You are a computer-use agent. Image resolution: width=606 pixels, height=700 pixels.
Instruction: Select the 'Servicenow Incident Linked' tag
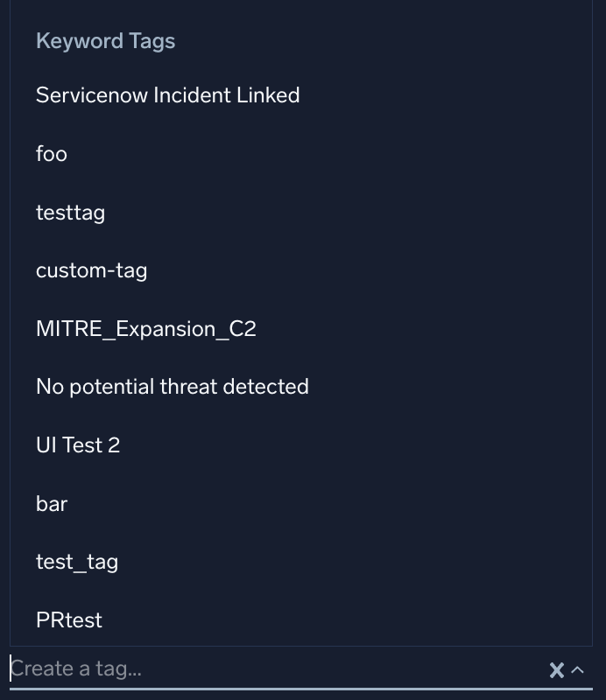(x=167, y=95)
